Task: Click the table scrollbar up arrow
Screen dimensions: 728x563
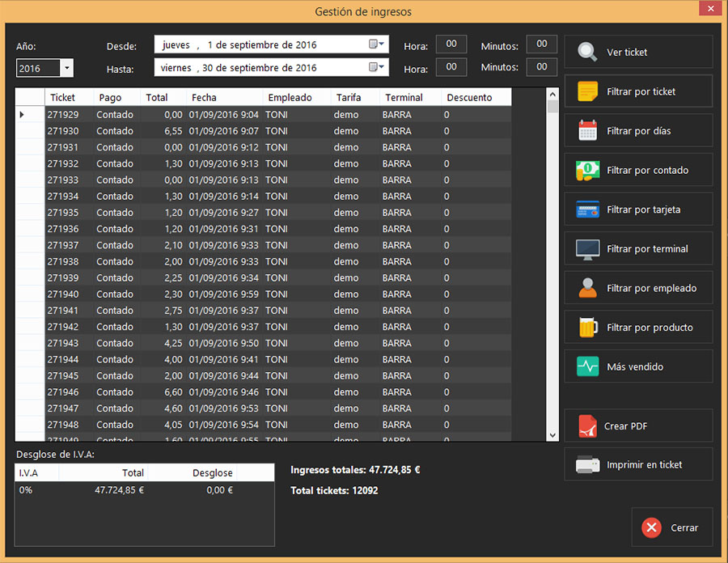Action: 552,94
